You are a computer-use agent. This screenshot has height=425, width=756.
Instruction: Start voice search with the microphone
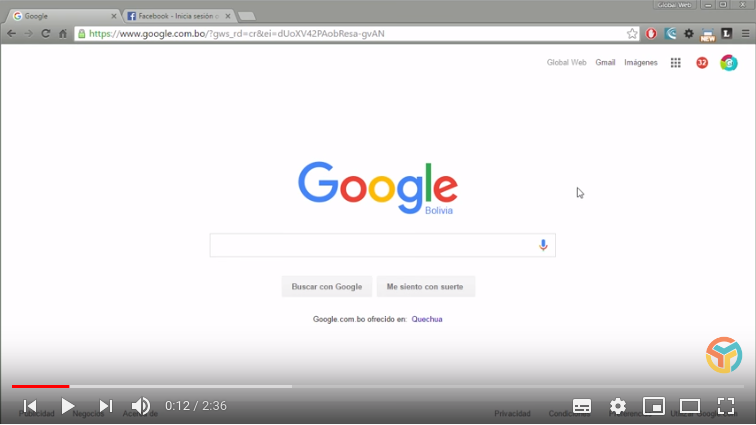pos(543,245)
